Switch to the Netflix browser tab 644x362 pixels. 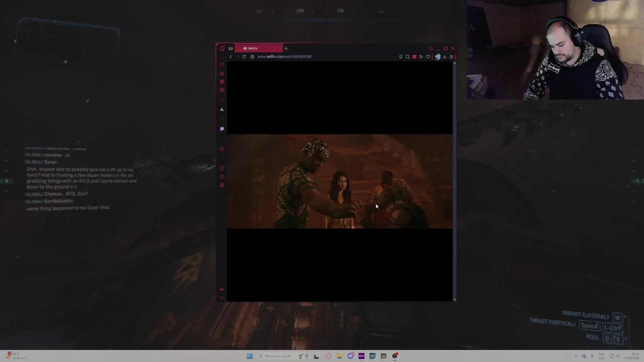point(259,48)
